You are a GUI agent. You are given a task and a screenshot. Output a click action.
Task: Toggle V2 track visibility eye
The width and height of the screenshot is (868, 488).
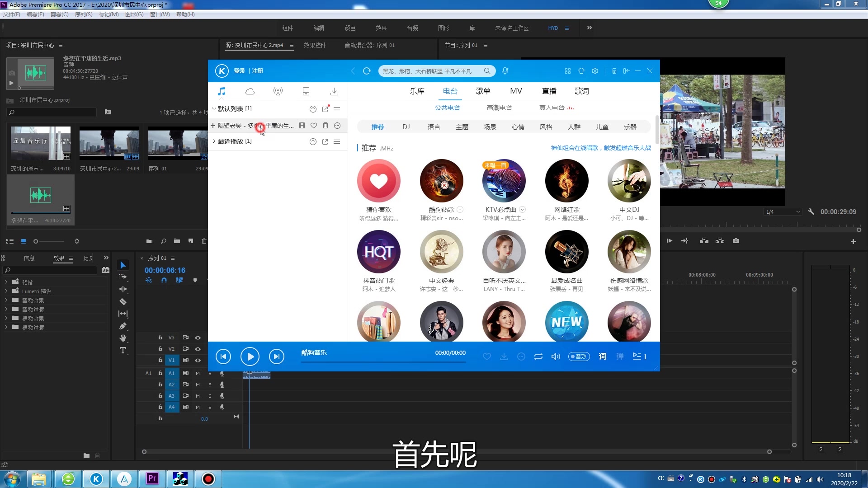click(x=198, y=349)
